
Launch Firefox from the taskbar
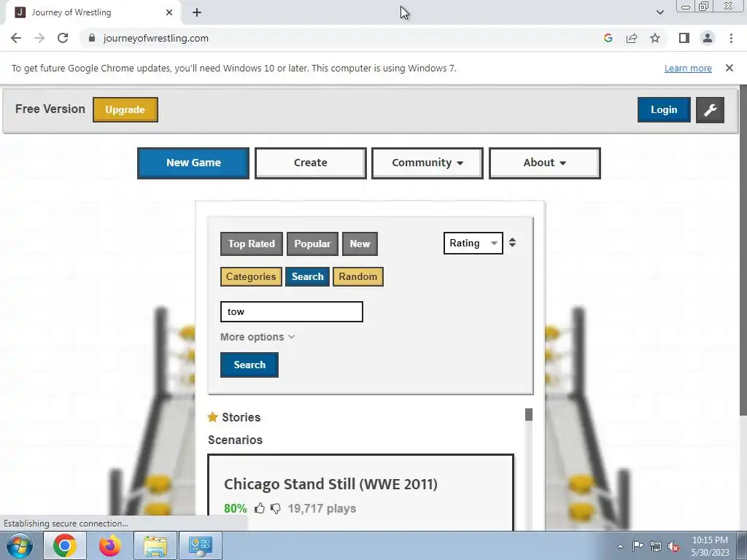(x=109, y=545)
